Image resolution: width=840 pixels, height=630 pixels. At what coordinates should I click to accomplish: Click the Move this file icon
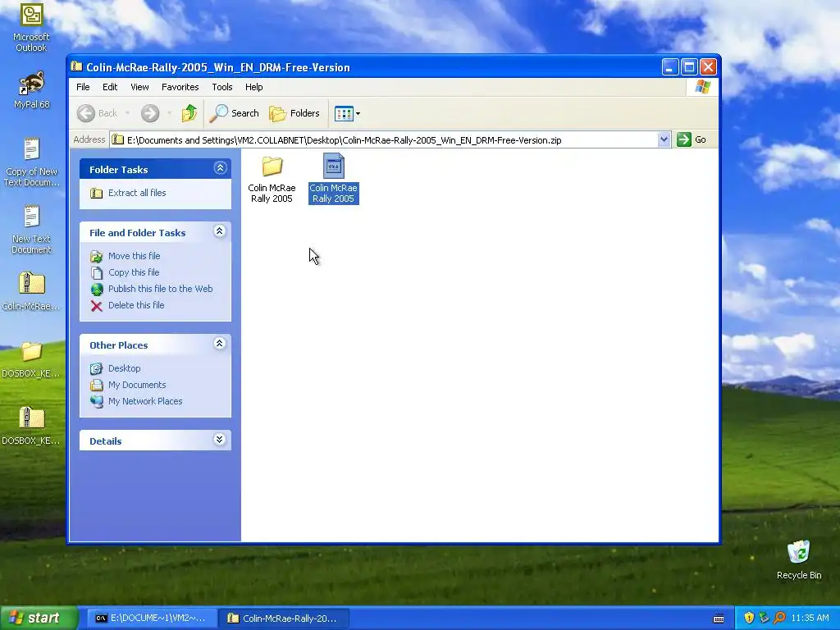[97, 257]
